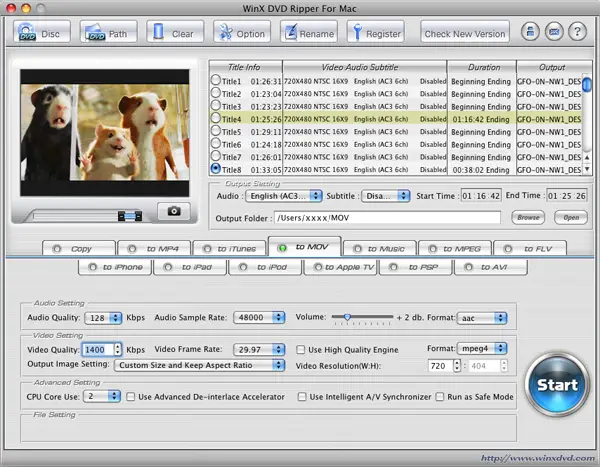Screen dimensions: 600x467
Task: Open the Audio Quality dropdown
Action: tap(103, 318)
